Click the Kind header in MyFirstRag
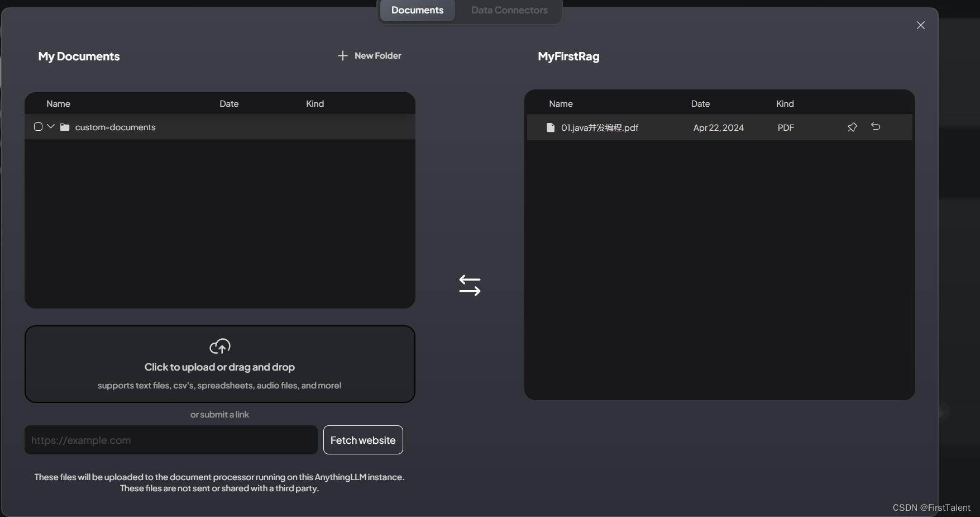Screen dimensions: 980x517 click(785, 104)
